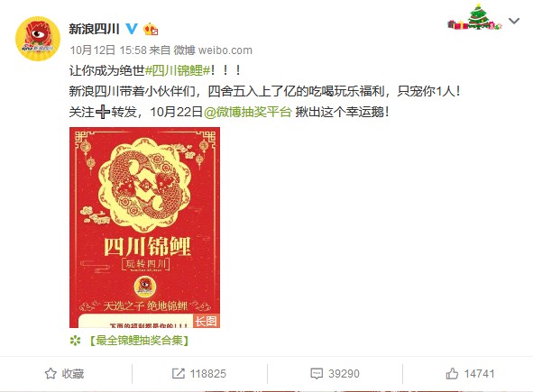Click the green flower icon beside collection link
Screen dimensions: 533x392
(75, 341)
